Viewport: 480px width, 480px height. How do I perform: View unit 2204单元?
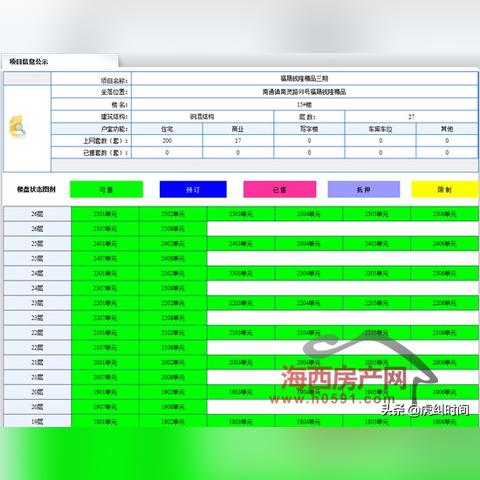pos(309,303)
